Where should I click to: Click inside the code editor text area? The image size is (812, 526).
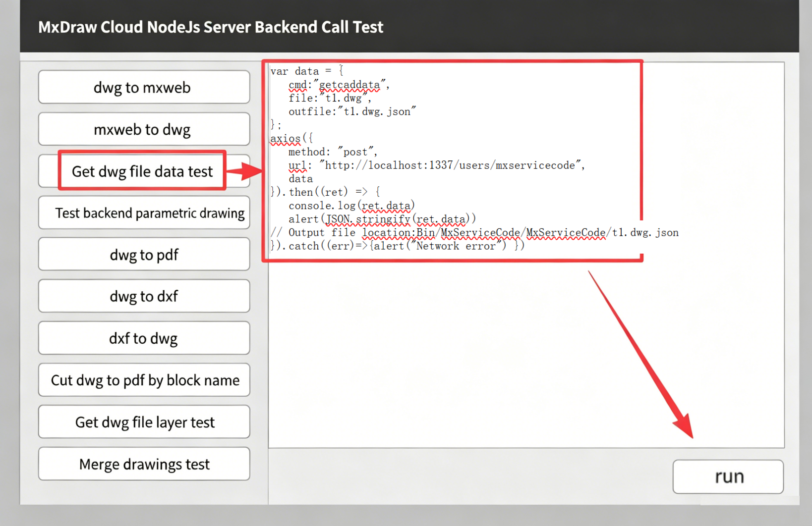click(x=526, y=255)
